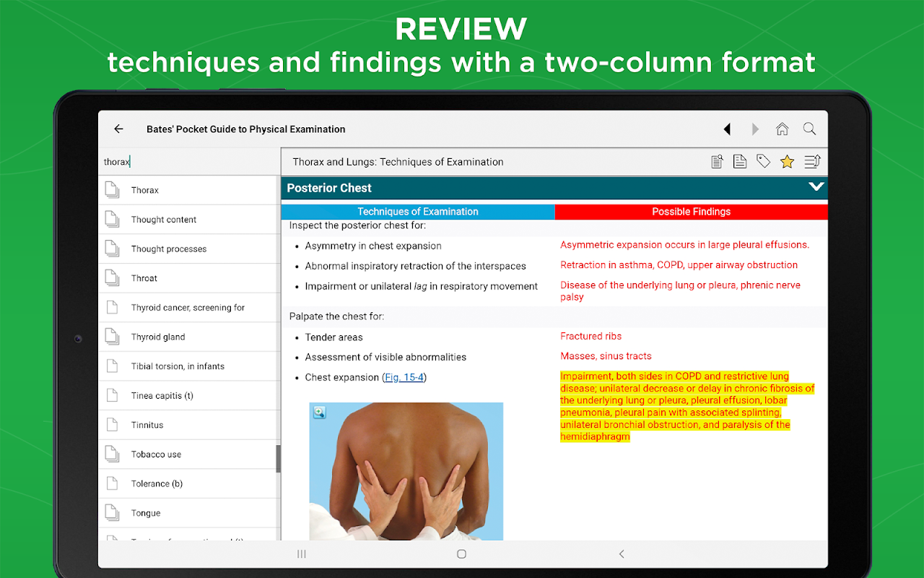Image resolution: width=924 pixels, height=578 pixels.
Task: Click the index list scrollbar handle
Action: click(x=279, y=459)
